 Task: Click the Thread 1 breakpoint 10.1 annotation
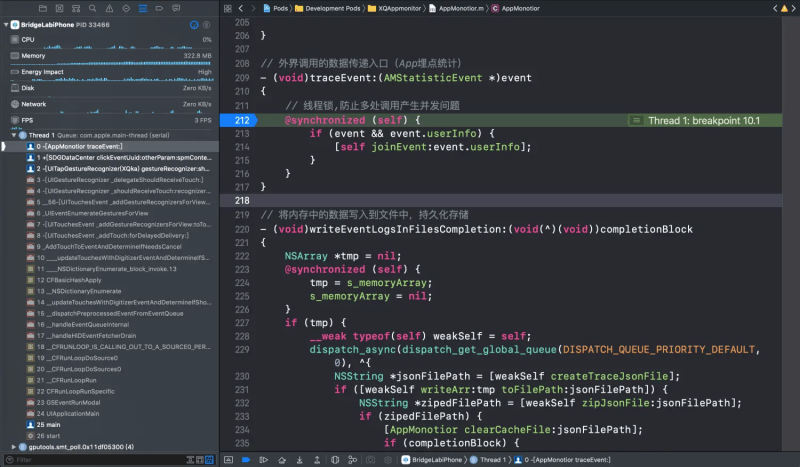[x=703, y=120]
